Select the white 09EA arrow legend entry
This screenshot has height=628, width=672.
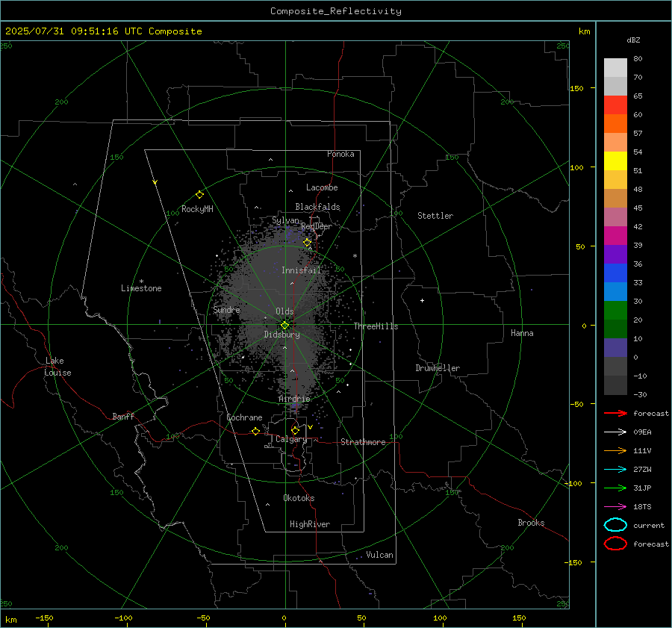click(615, 432)
